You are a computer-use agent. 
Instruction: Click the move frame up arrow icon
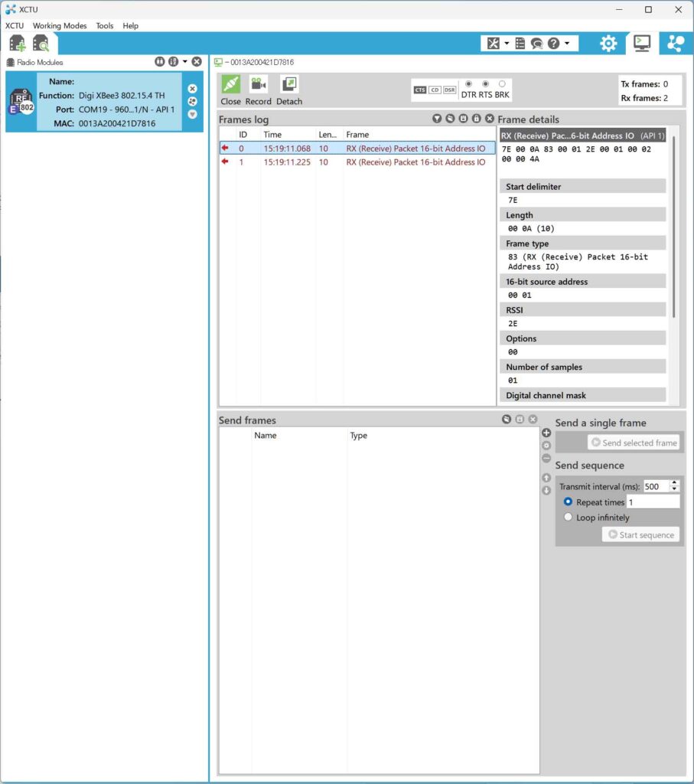coord(546,478)
